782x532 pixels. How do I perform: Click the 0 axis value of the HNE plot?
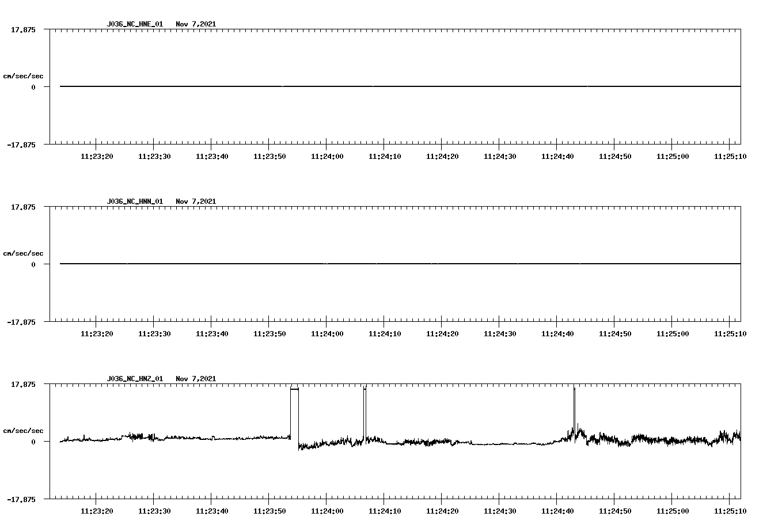[33, 87]
